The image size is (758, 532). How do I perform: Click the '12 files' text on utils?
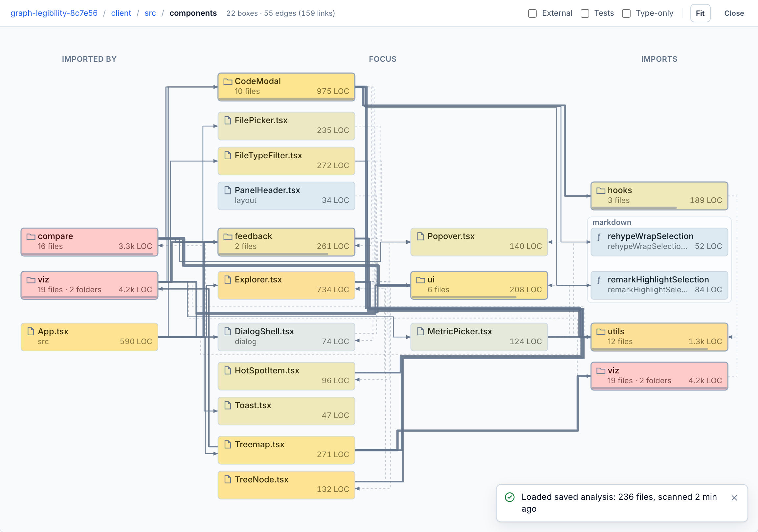620,342
